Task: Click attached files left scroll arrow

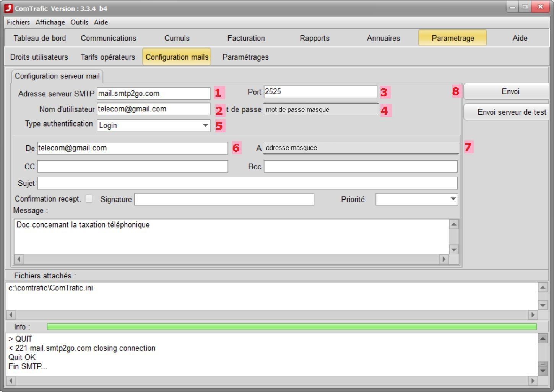Action: [x=11, y=315]
